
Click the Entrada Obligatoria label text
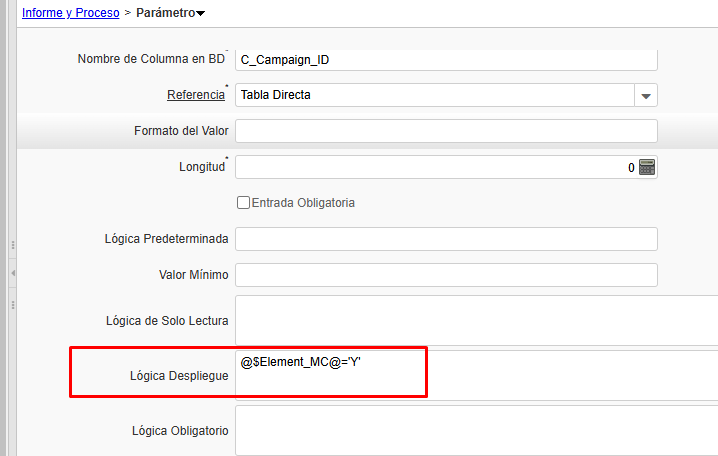pos(303,203)
